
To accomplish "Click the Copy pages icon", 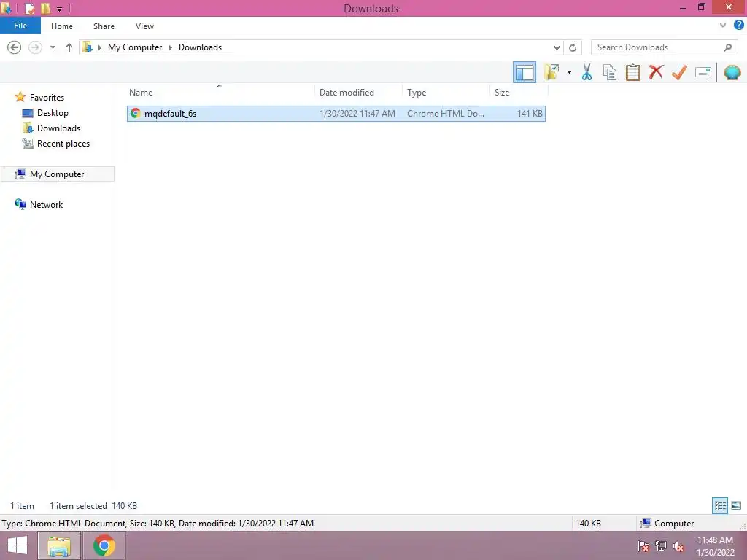I will [x=610, y=72].
